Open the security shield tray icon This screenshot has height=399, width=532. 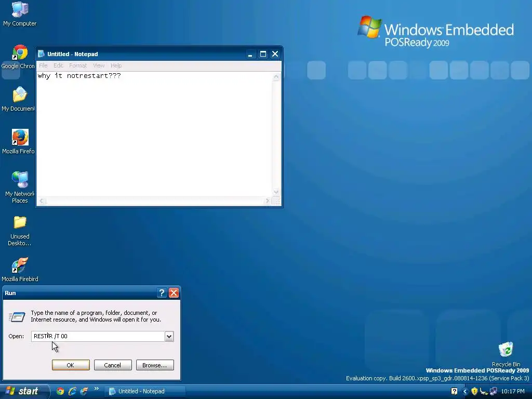point(474,391)
